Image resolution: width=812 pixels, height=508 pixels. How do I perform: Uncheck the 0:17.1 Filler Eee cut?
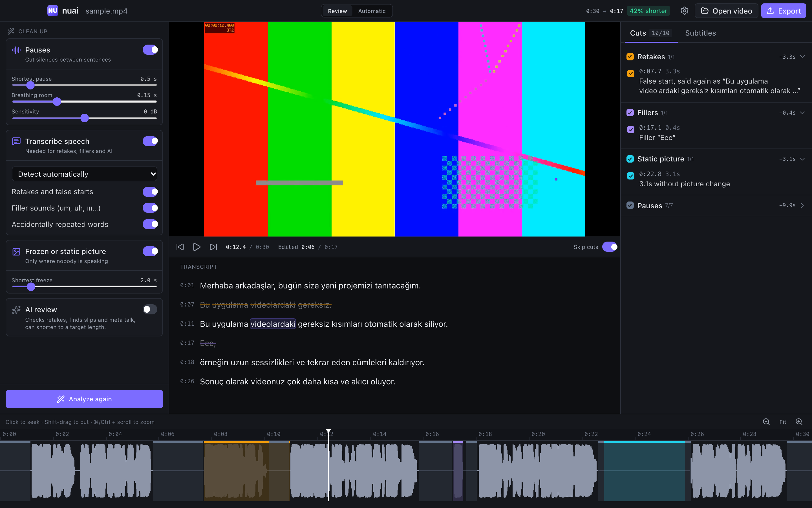pos(631,130)
